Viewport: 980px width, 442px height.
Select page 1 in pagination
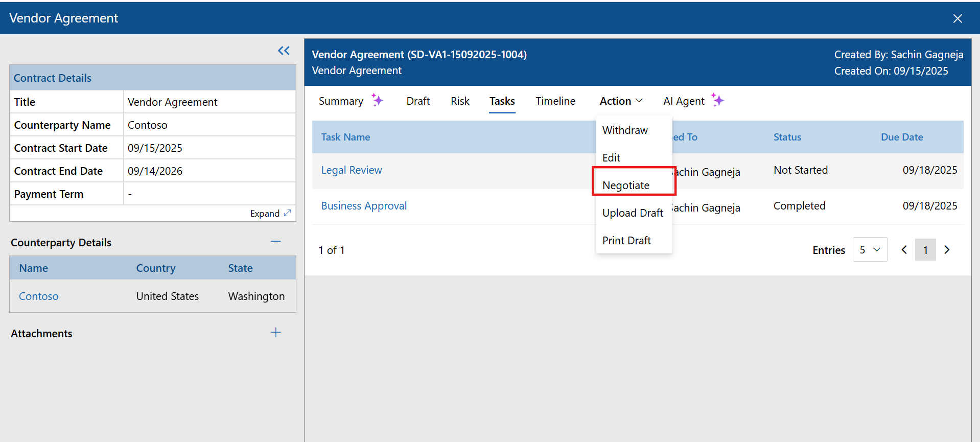(x=925, y=250)
